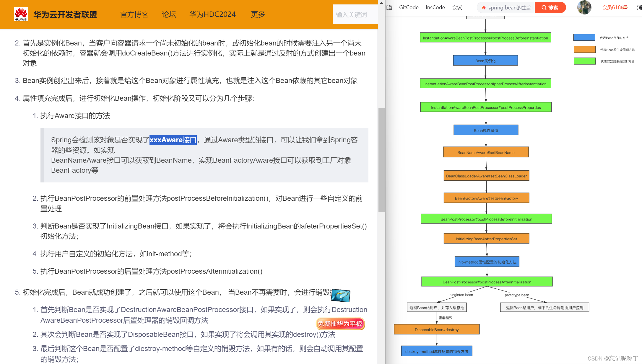The image size is (642, 364).
Task: Select the highlighted xxxAware接口 text
Action: pyautogui.click(x=173, y=140)
